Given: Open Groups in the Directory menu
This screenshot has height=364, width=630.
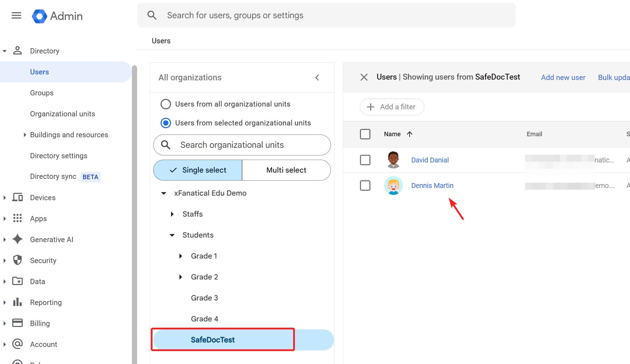Looking at the screenshot, I should point(42,93).
